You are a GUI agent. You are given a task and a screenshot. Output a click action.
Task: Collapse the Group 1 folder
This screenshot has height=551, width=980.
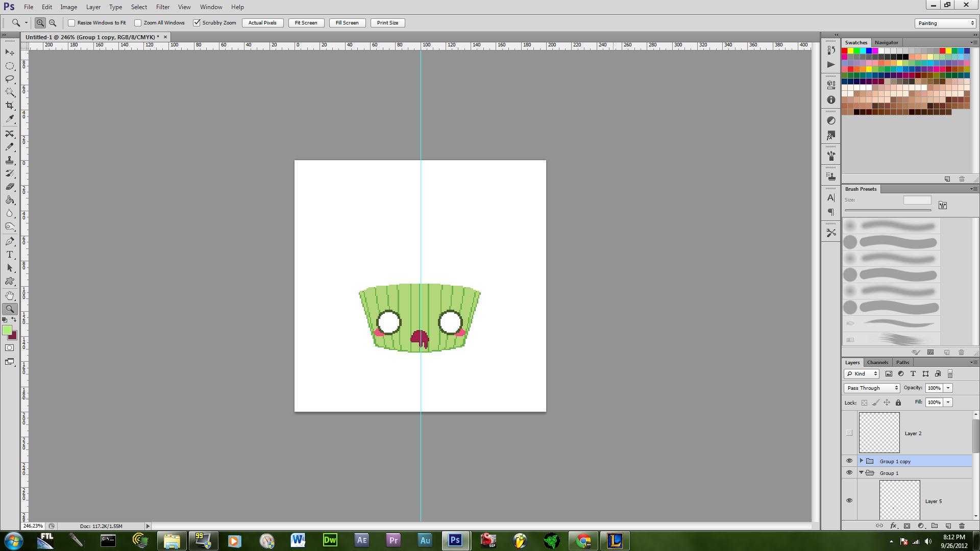862,472
